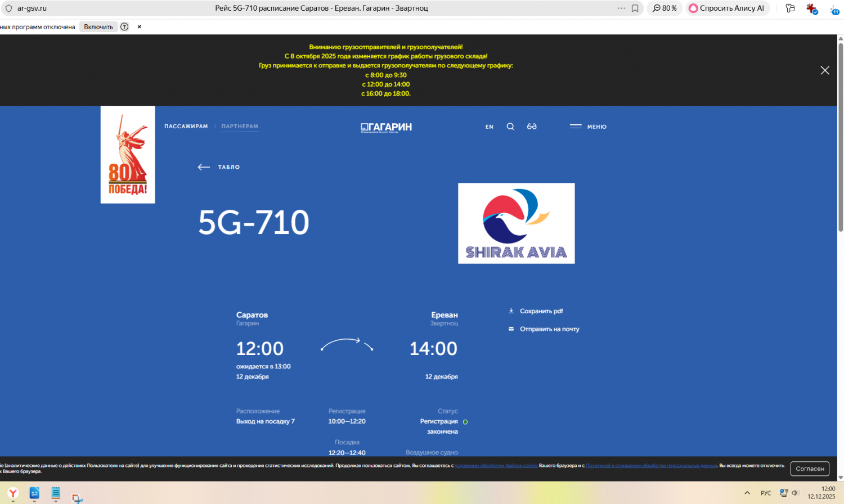Open the accessibility glasses icon
Viewport: 844px width, 504px height.
pos(532,127)
